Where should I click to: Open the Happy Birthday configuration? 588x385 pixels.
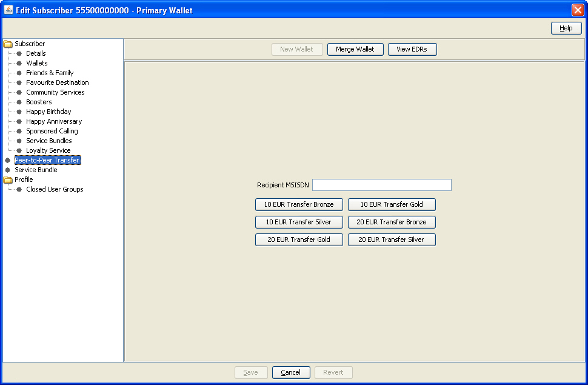(x=48, y=112)
